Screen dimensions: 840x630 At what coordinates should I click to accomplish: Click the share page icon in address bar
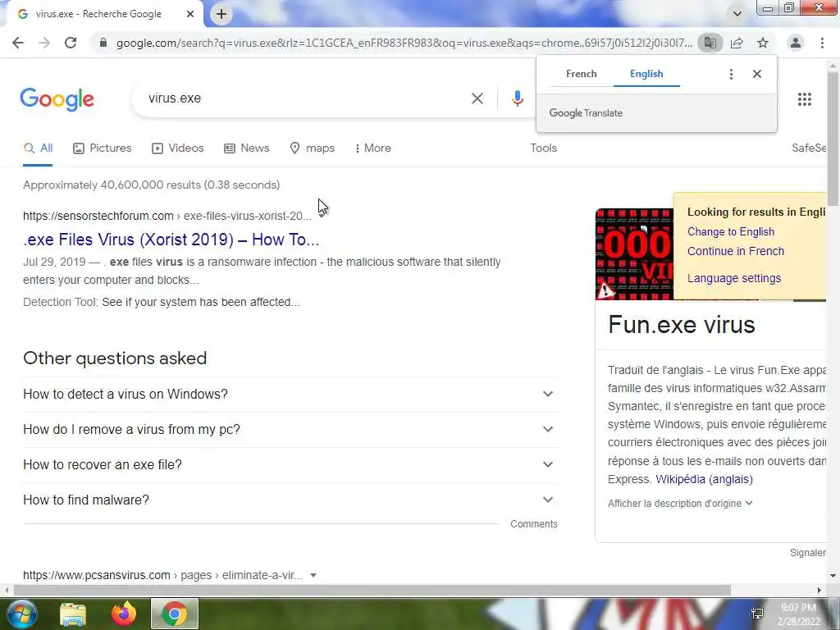pyautogui.click(x=737, y=43)
